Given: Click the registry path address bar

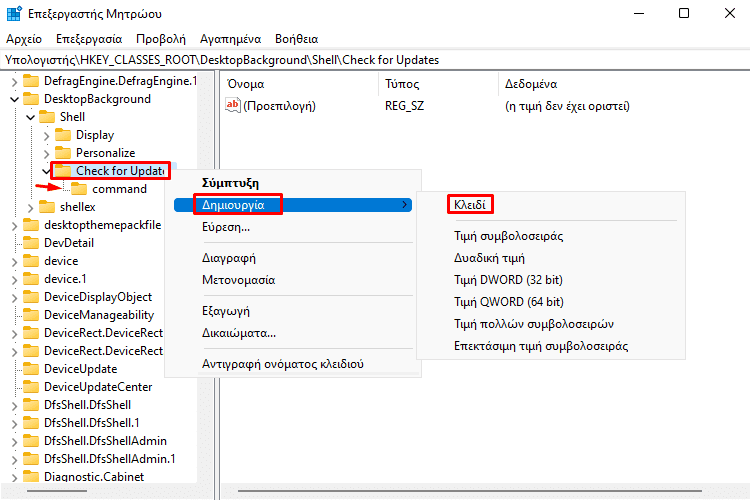Looking at the screenshot, I should (x=375, y=60).
